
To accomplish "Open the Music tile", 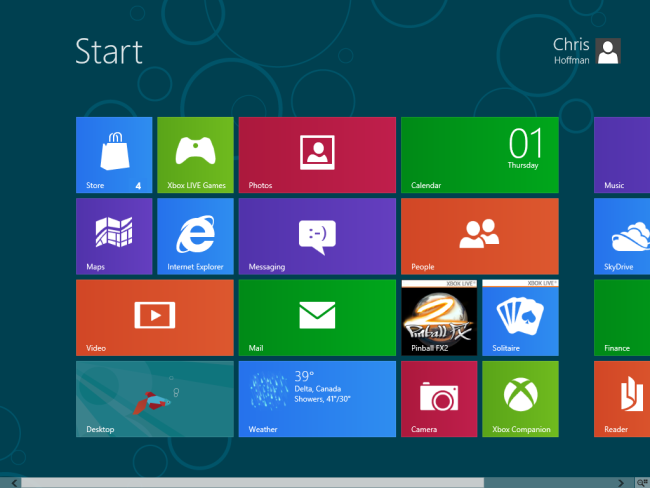I will pos(622,155).
